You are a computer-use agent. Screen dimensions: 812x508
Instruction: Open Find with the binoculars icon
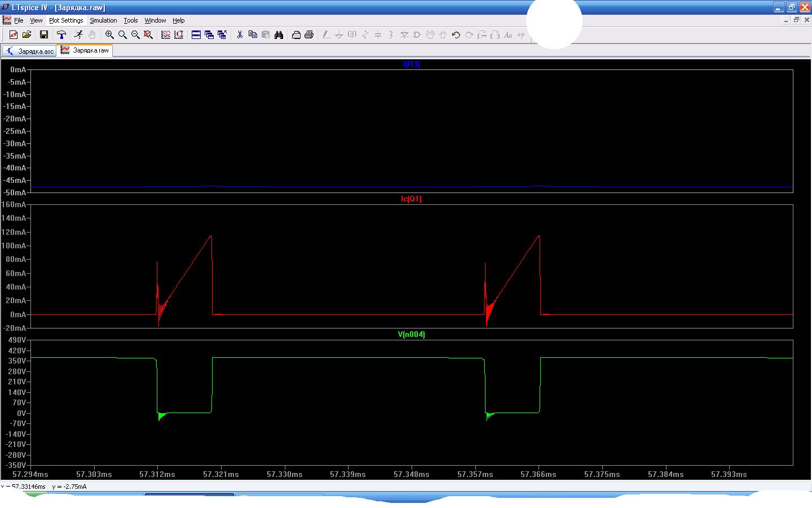pyautogui.click(x=279, y=35)
